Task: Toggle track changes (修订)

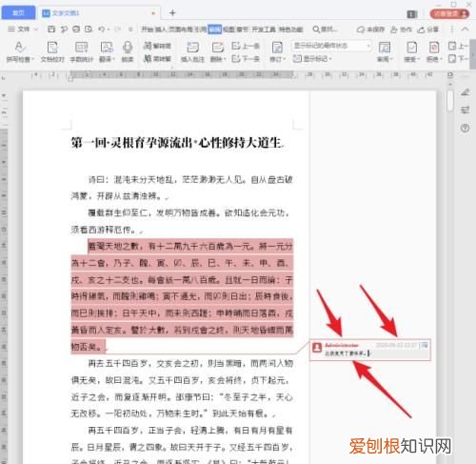Action: [x=277, y=51]
